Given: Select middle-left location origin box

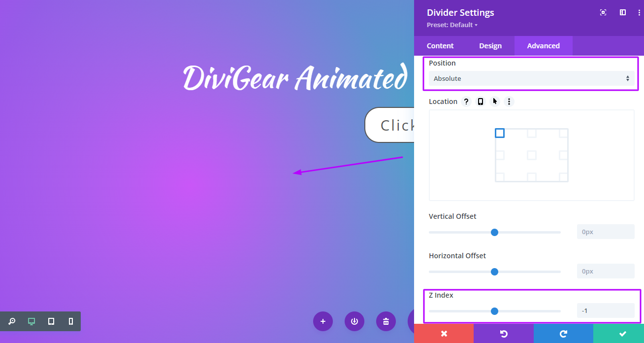Looking at the screenshot, I should 500,155.
